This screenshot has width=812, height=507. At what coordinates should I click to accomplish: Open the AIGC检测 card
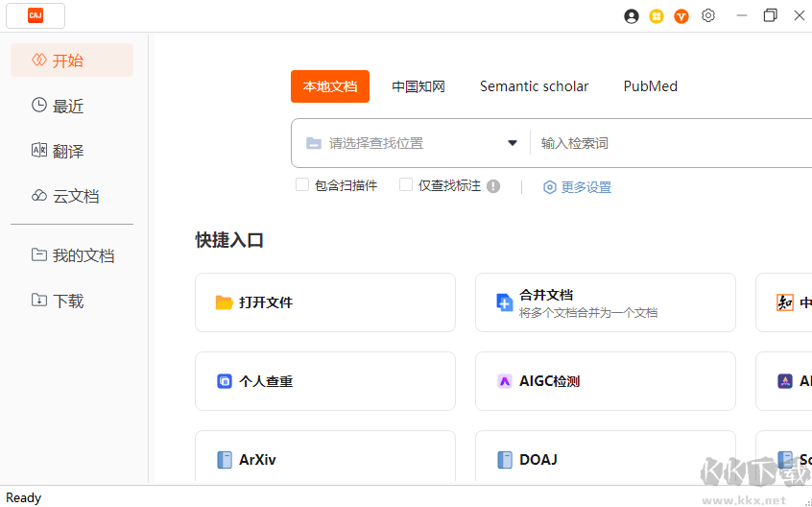[x=606, y=381]
